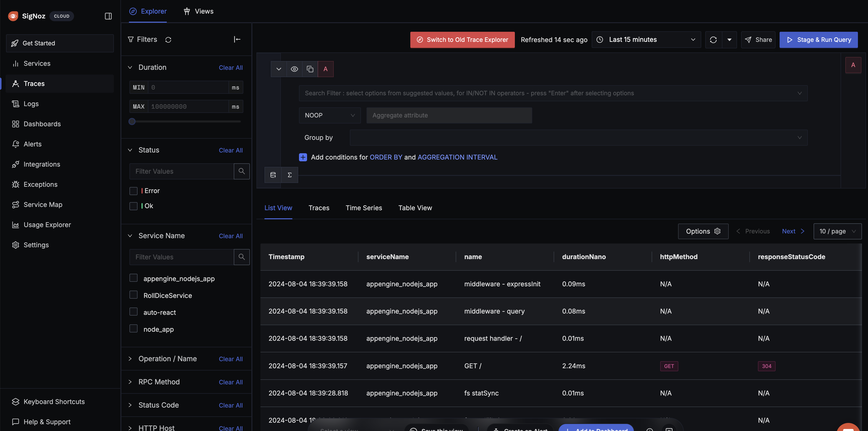
Task: Switch to the Time Series tab
Action: [x=364, y=208]
